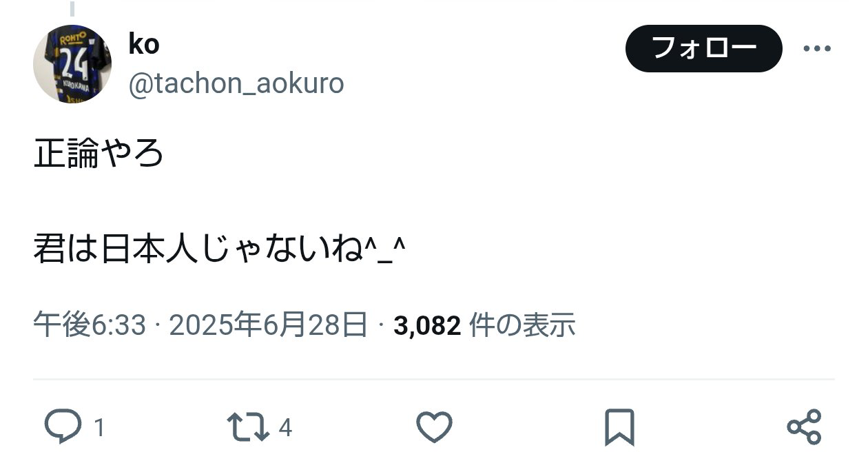Select the 件の表示 views label
The height and width of the screenshot is (472, 868).
click(521, 325)
